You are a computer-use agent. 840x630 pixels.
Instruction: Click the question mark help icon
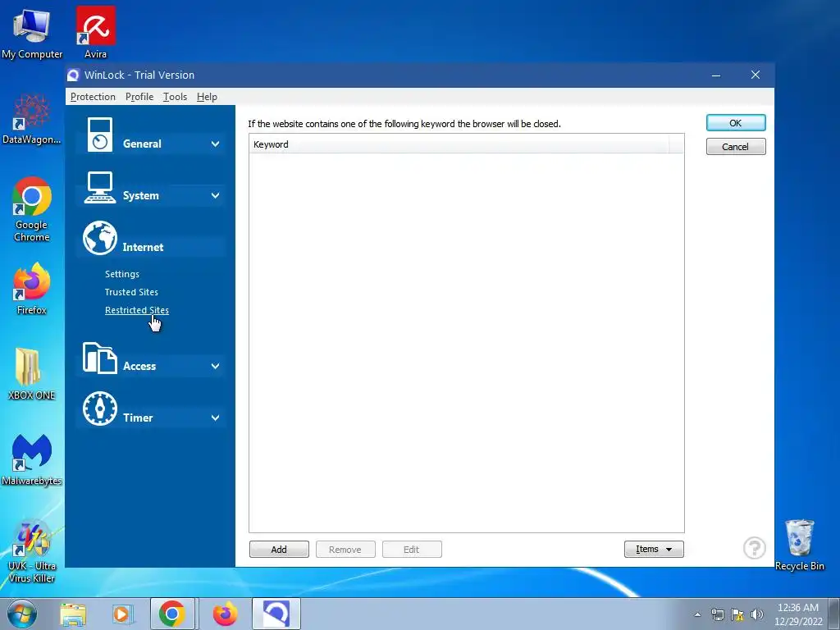tap(755, 548)
